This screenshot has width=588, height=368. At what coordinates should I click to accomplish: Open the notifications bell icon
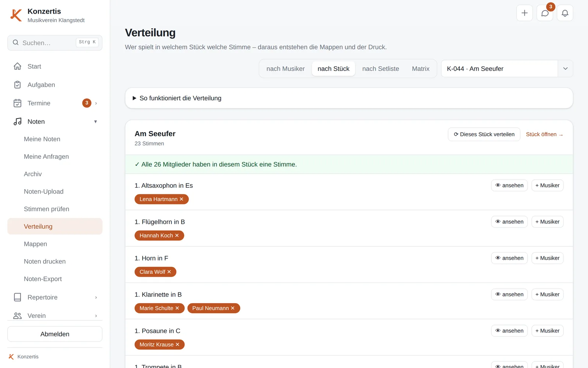(565, 13)
